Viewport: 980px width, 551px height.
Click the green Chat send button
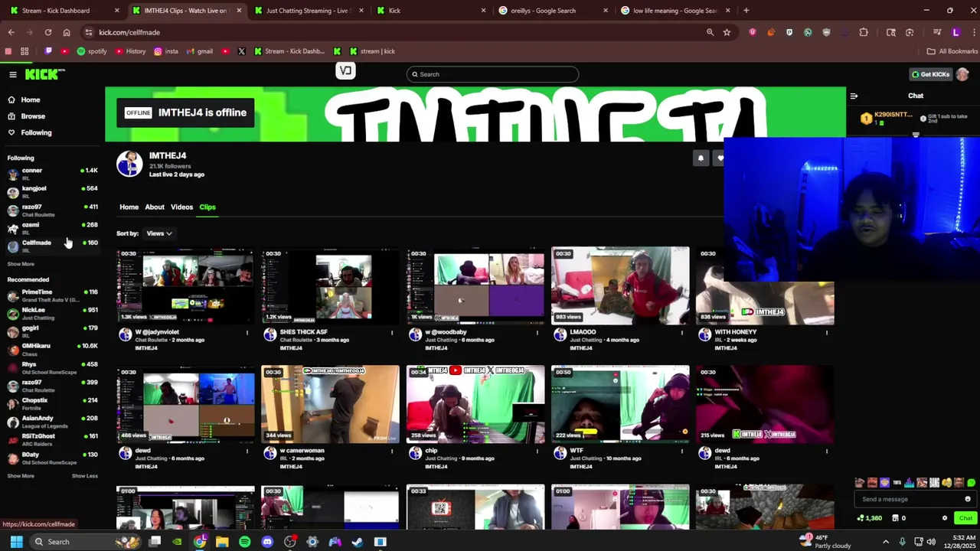point(965,518)
